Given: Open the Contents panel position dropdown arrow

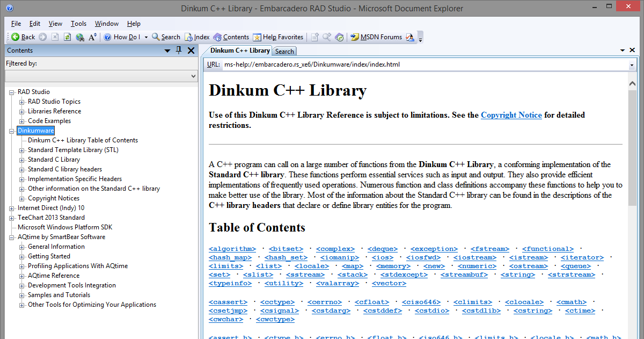Looking at the screenshot, I should [168, 51].
